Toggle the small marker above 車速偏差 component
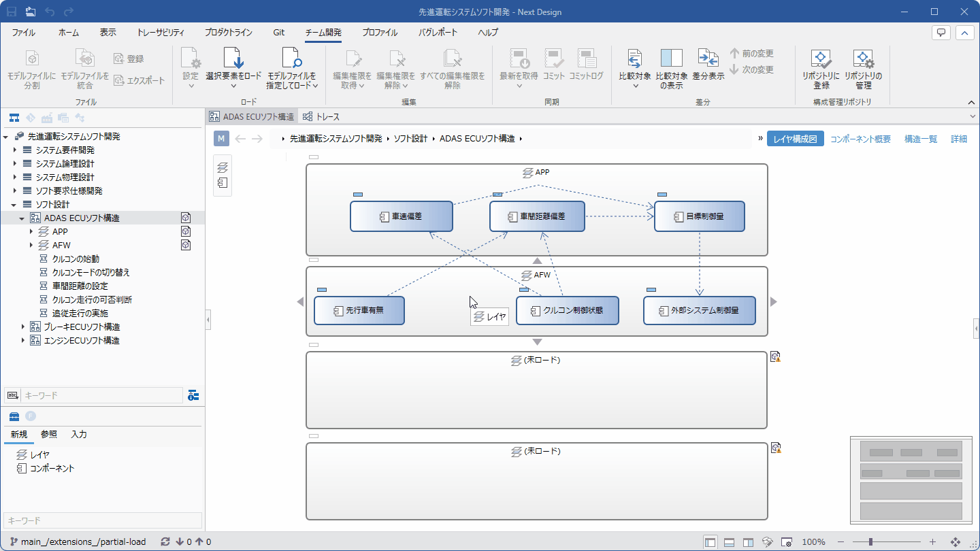The height and width of the screenshot is (551, 980). pyautogui.click(x=358, y=195)
